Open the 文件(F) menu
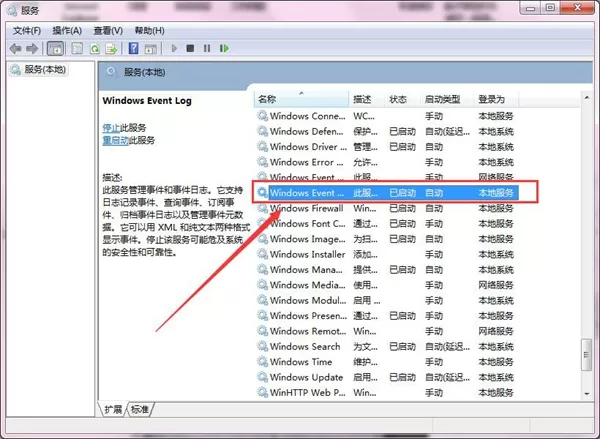The width and height of the screenshot is (600, 439). (x=27, y=31)
